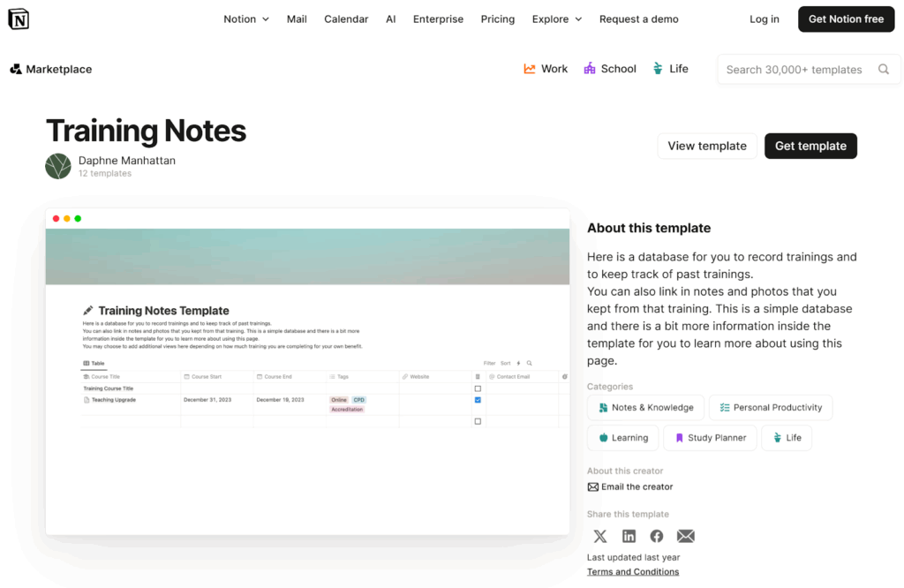Select the Learning category
Image resolution: width=904 pixels, height=588 pixels.
[x=623, y=438]
